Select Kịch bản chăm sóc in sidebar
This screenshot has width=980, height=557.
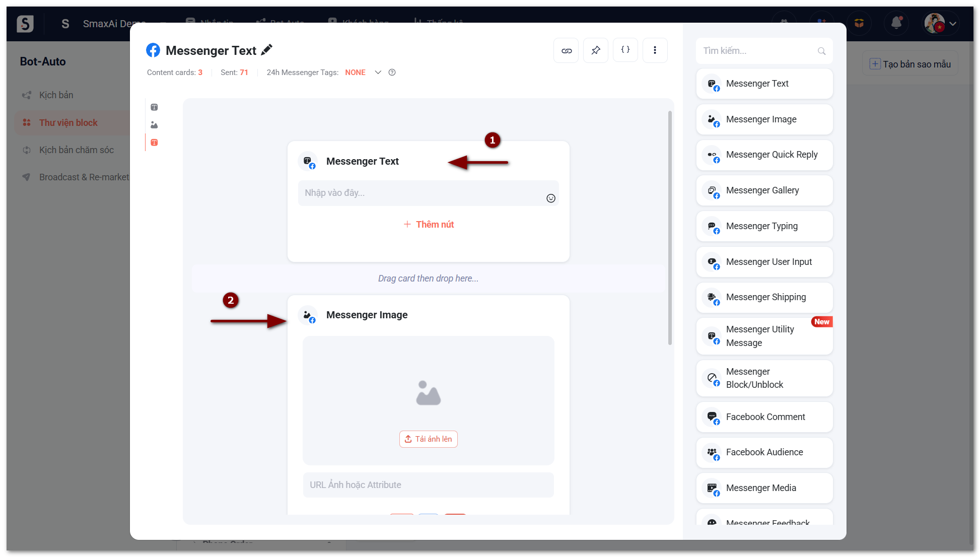77,150
